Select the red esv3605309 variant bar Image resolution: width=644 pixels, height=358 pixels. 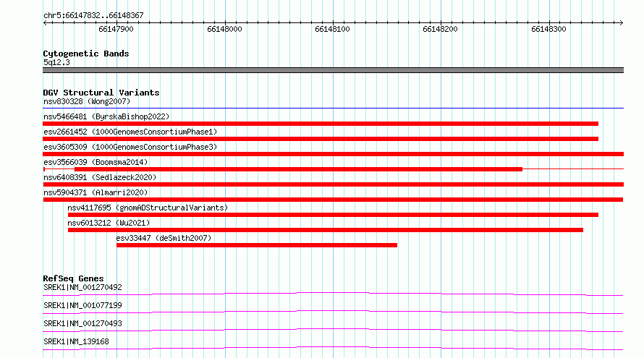333,154
